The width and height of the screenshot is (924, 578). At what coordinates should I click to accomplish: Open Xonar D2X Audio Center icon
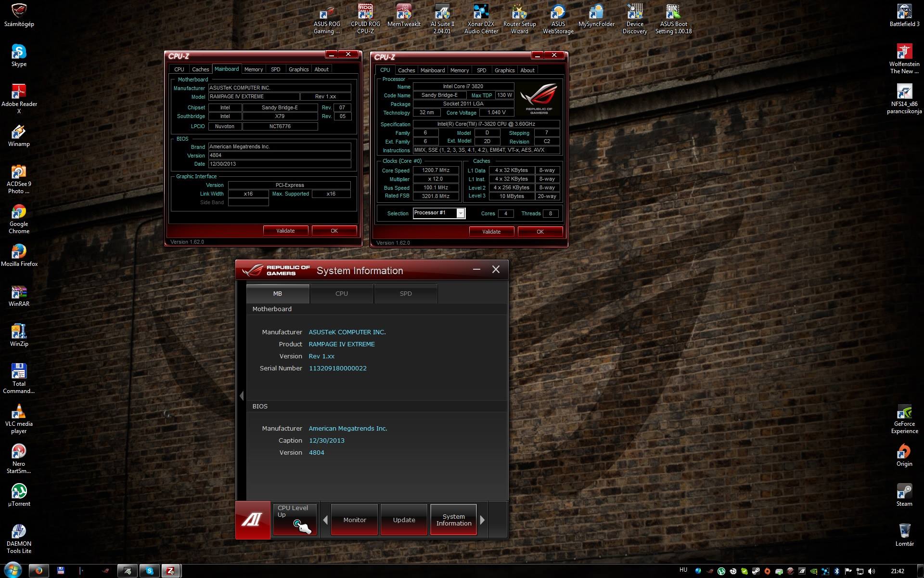[481, 19]
